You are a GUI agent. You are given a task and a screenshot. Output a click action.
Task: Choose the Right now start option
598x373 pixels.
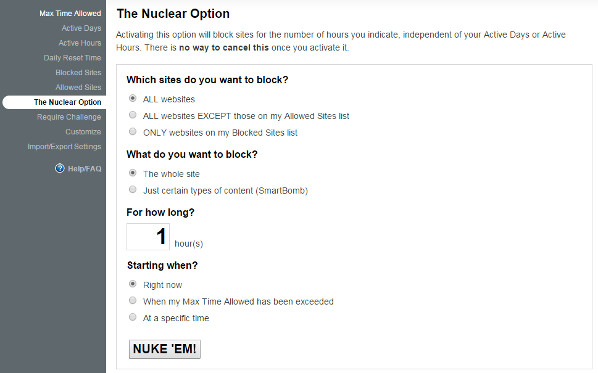coord(132,284)
